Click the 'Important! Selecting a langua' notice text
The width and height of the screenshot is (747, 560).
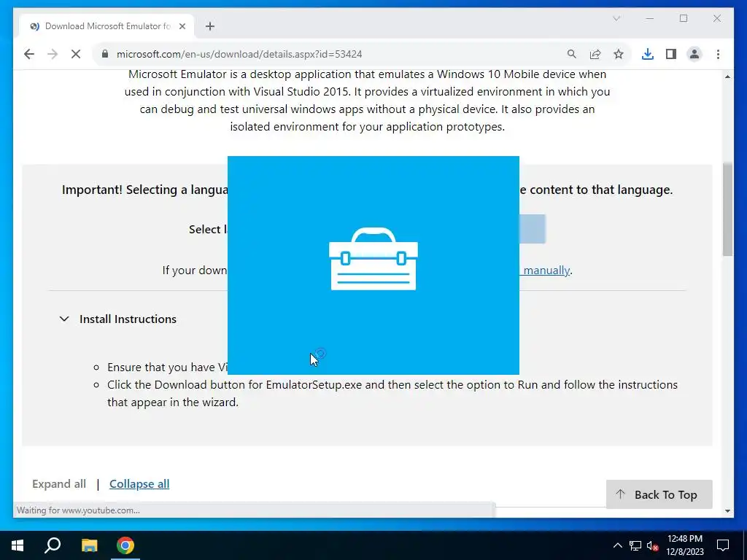[x=145, y=190]
